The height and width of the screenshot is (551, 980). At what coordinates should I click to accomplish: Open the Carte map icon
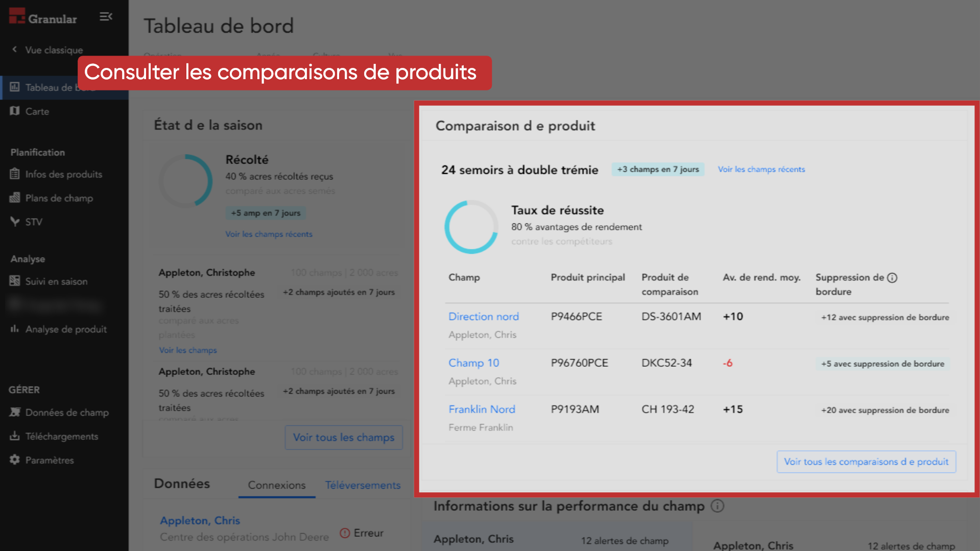coord(15,111)
